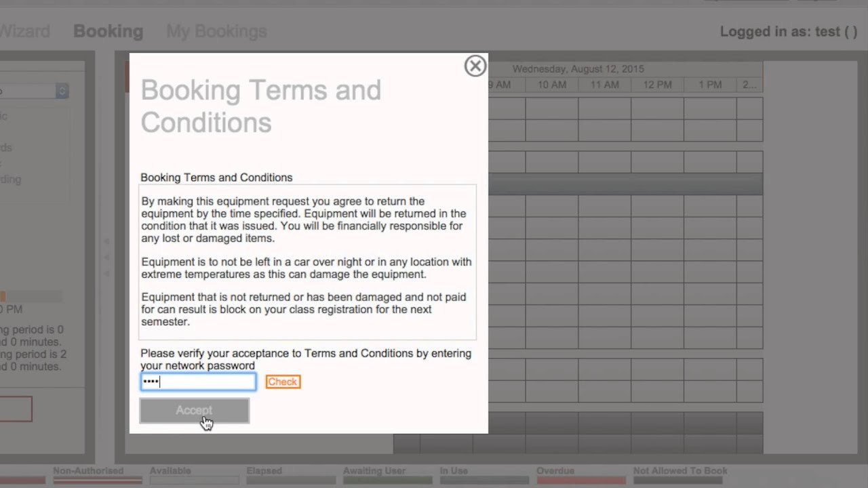Image resolution: width=868 pixels, height=488 pixels.
Task: Click the Wednesday, August 12, 2015 date header
Action: pos(578,69)
